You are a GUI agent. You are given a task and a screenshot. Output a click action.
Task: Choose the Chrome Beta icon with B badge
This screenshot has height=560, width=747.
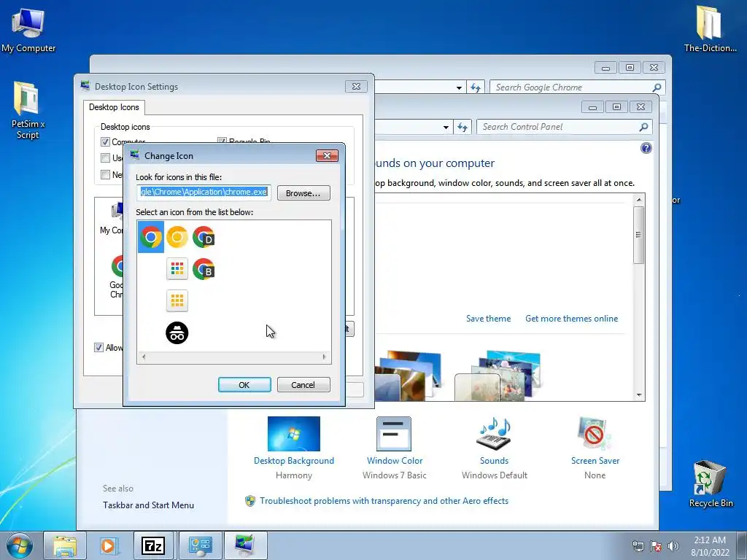click(204, 269)
